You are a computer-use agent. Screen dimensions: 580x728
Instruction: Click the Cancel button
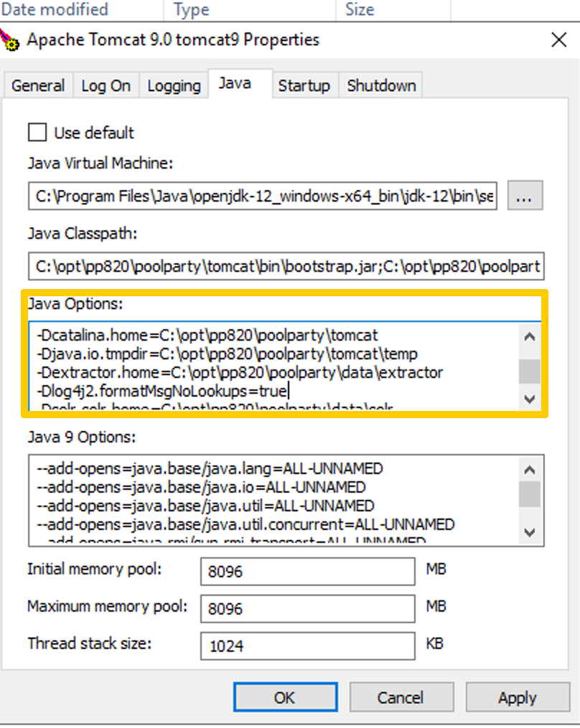coord(401,697)
